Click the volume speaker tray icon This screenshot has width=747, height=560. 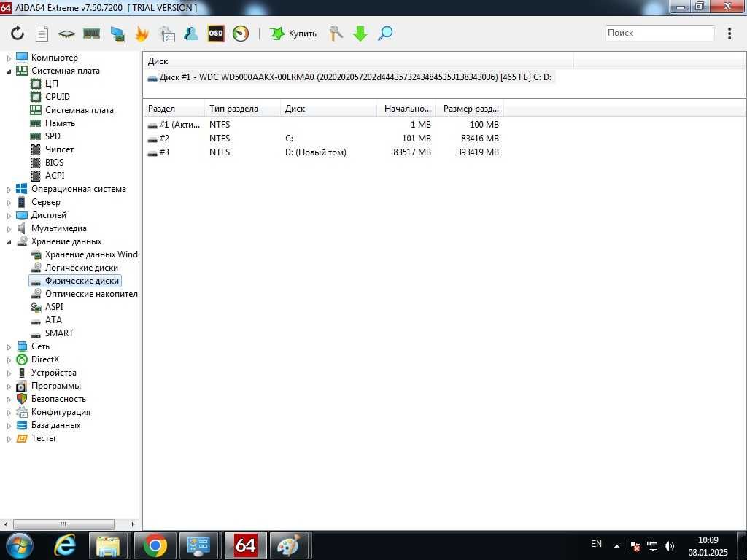[x=670, y=546]
